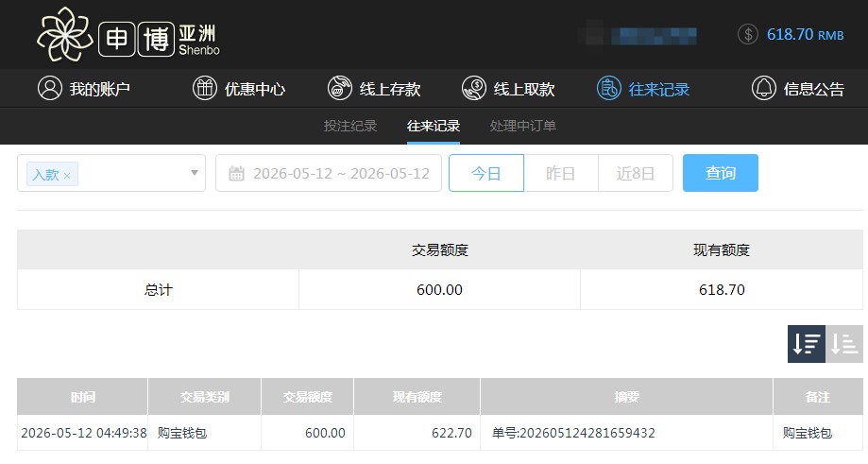
Task: Click 现有额度 summary header
Action: click(x=722, y=250)
